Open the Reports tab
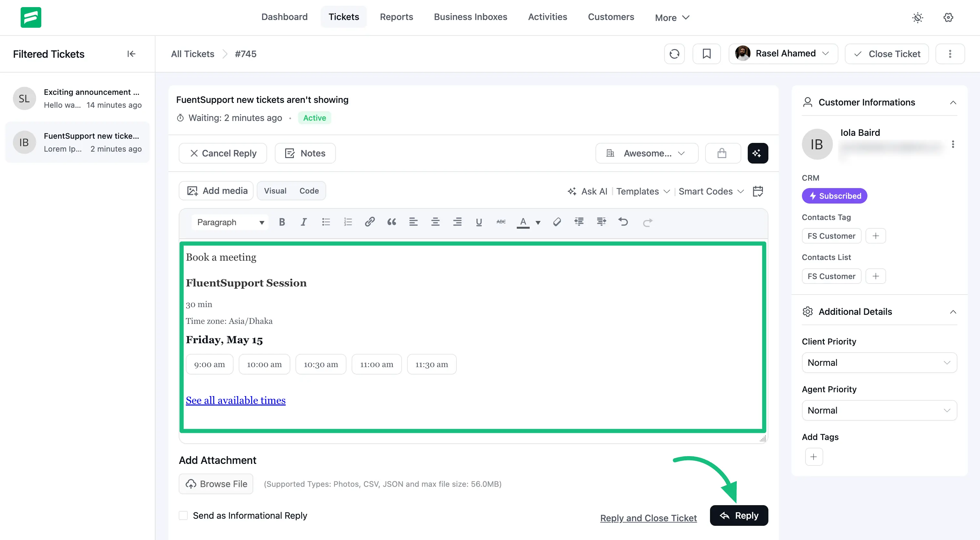This screenshot has height=540, width=980. pos(396,17)
